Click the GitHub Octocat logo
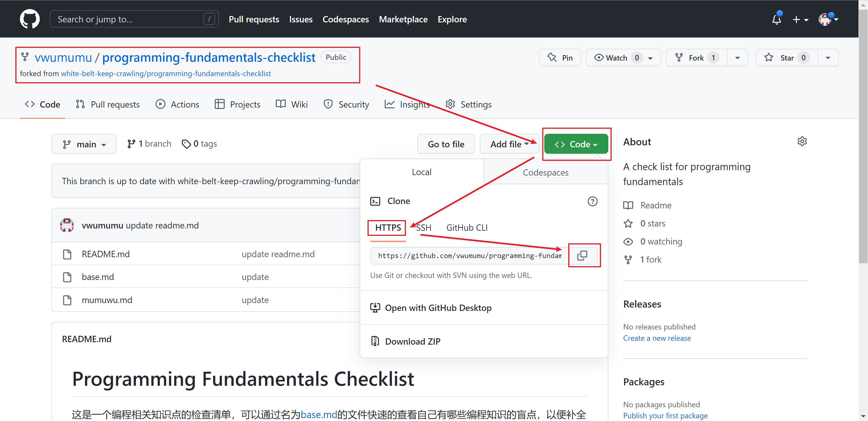Image resolution: width=868 pixels, height=421 pixels. tap(30, 19)
